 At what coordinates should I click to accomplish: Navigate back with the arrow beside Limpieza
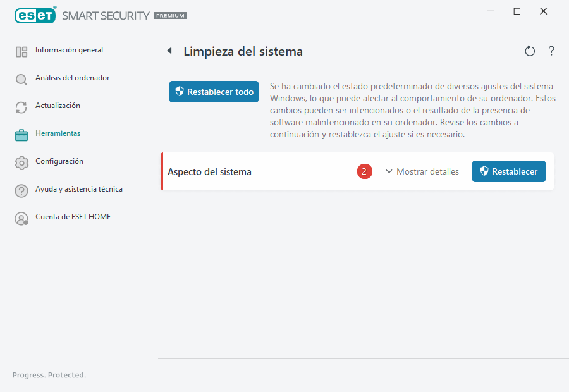[x=169, y=51]
